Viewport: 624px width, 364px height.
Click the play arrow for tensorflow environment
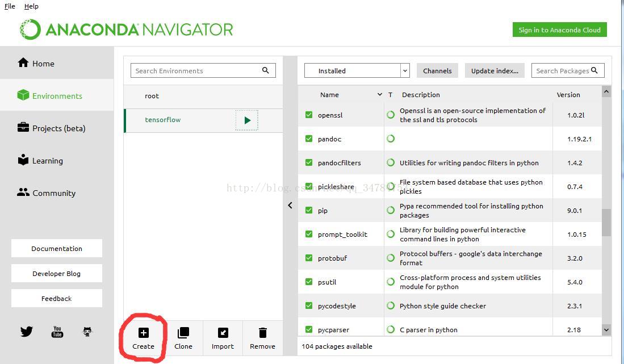tap(247, 120)
